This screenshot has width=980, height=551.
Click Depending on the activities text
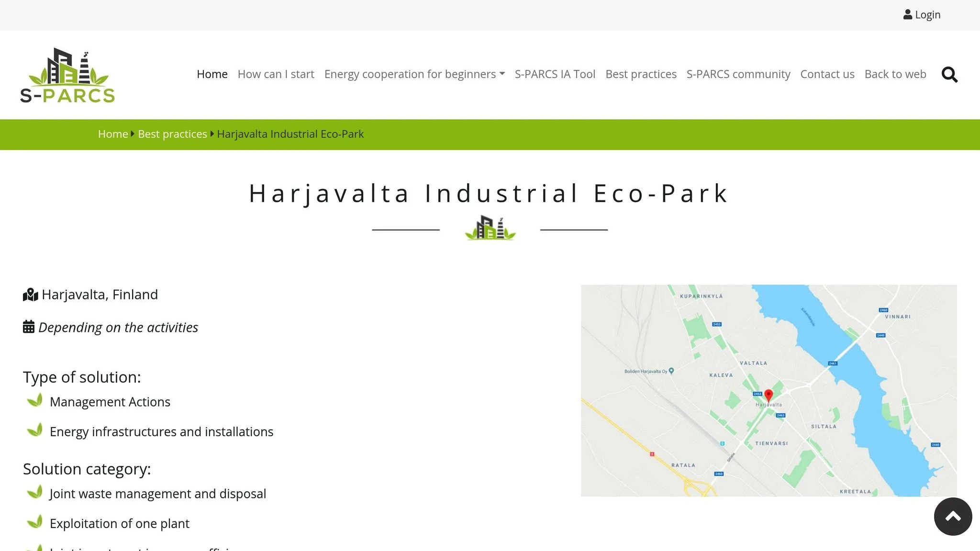click(x=118, y=327)
